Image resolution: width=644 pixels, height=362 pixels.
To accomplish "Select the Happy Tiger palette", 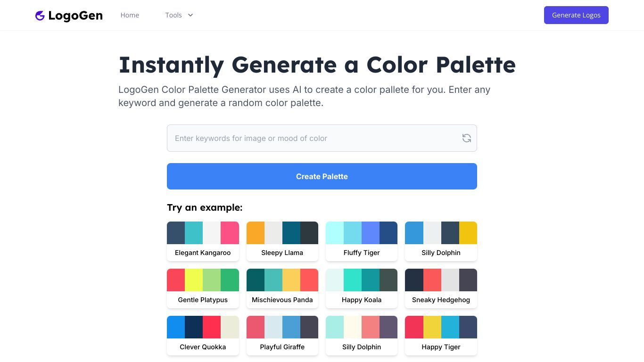I will (441, 336).
